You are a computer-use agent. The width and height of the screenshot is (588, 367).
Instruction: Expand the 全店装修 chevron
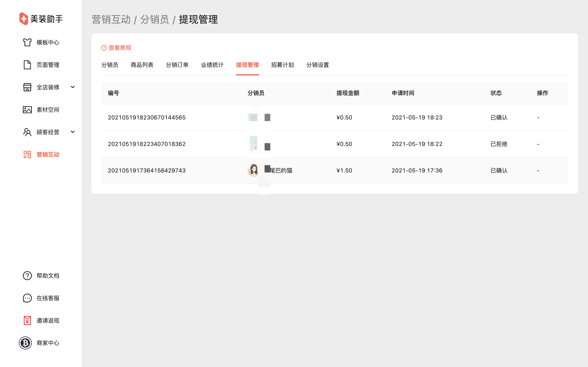(x=73, y=87)
